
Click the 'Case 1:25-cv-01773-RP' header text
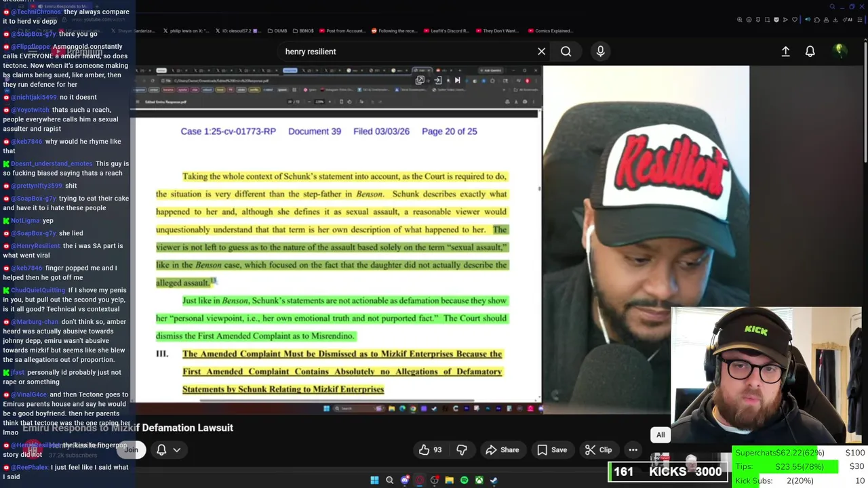(228, 131)
